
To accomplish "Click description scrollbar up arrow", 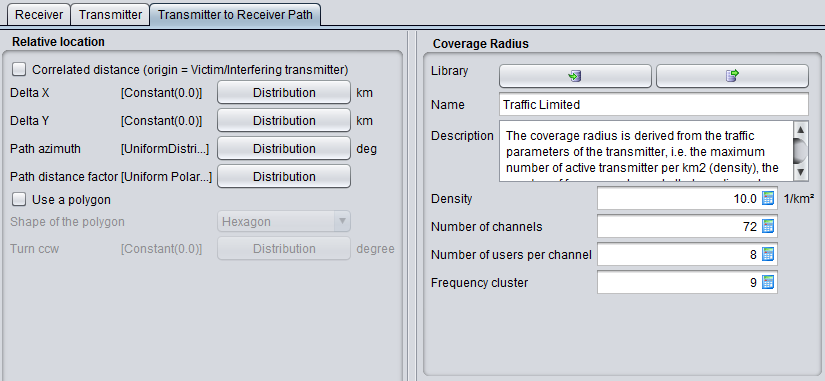I will coord(800,129).
